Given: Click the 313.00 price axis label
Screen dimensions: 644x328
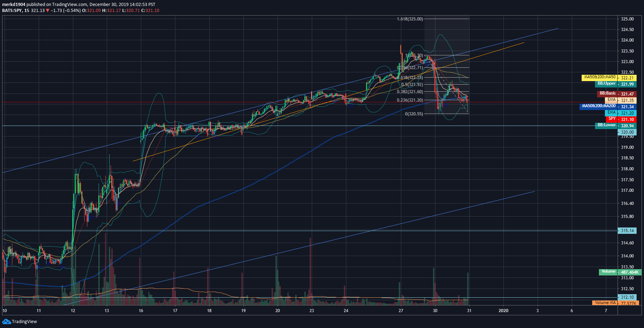Looking at the screenshot, I should 627,278.
